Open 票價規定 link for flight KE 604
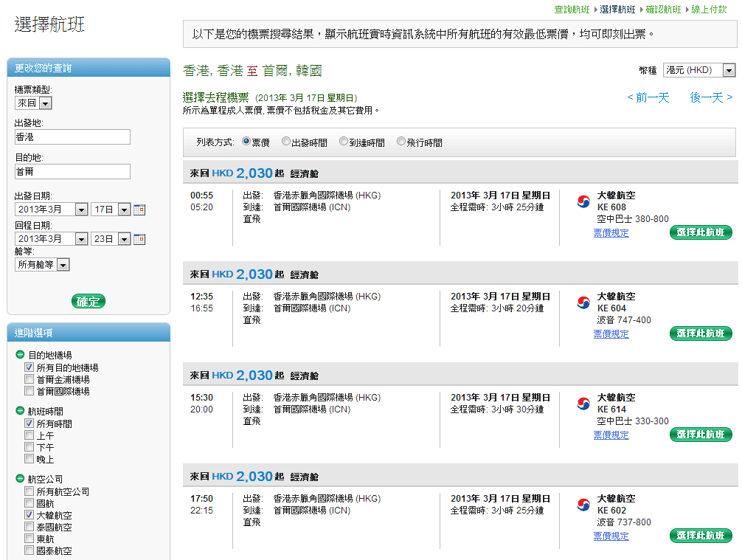The image size is (742, 560). coord(611,333)
